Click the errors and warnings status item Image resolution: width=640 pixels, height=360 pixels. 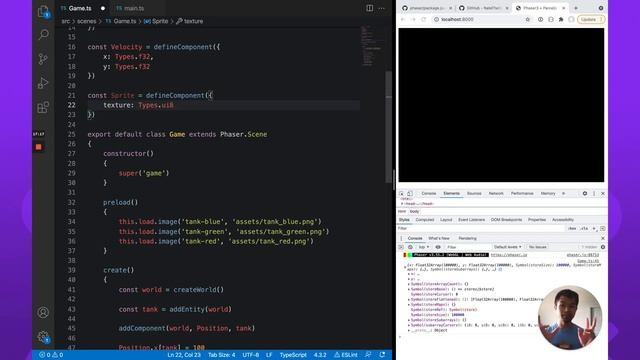(51, 355)
